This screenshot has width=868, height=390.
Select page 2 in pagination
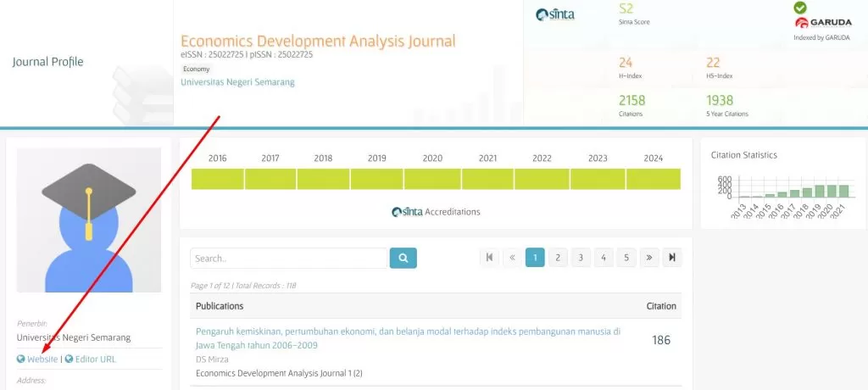(x=558, y=258)
